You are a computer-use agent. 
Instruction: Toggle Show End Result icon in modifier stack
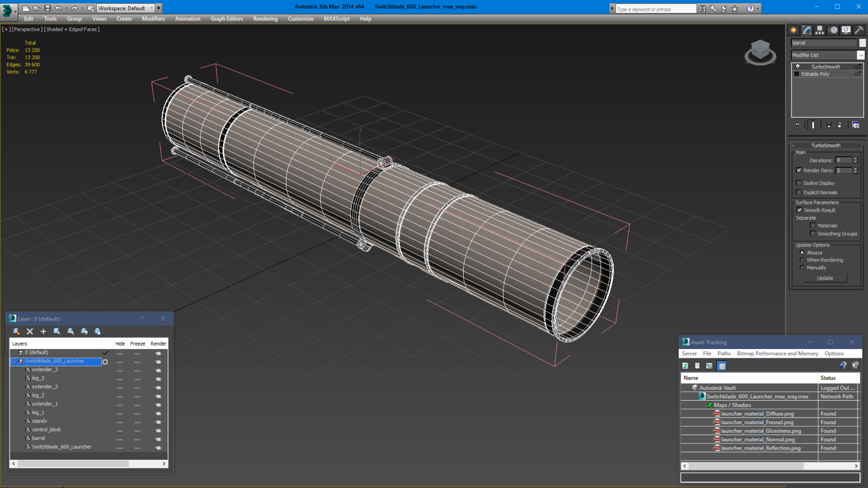click(813, 125)
